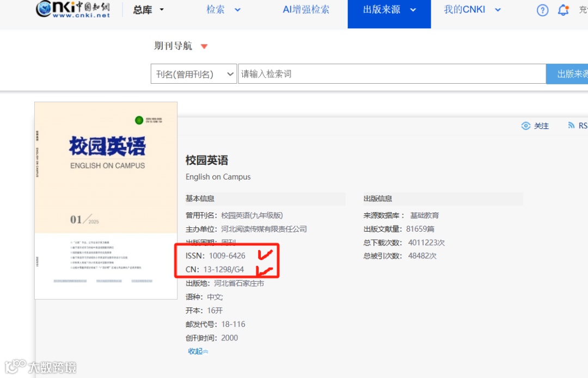The image size is (588, 378).
Task: Expand the 检索 menu arrow
Action: (237, 10)
